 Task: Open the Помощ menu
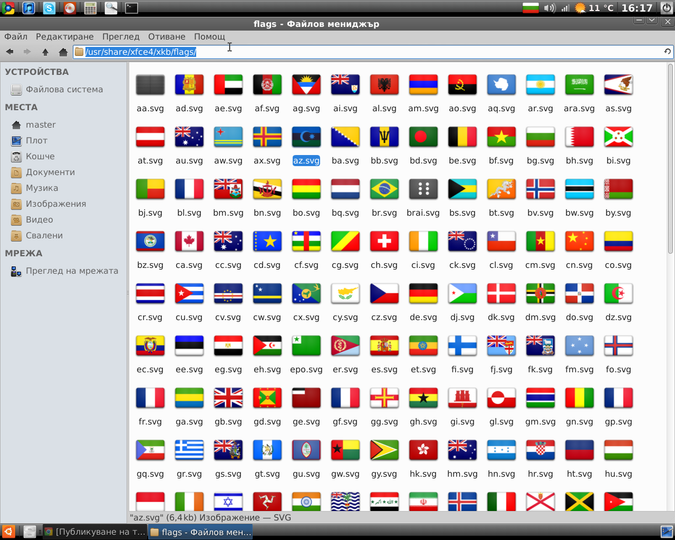(210, 37)
